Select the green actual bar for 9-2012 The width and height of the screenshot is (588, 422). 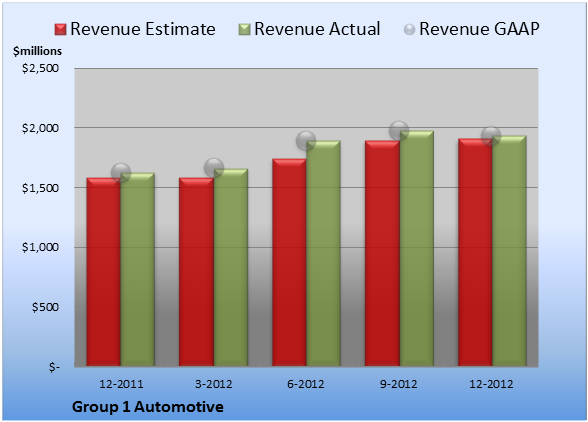(417, 248)
